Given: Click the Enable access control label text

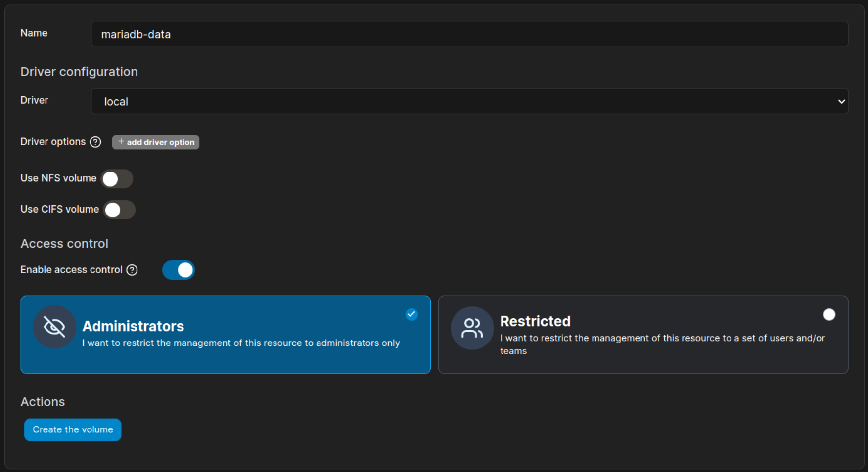Looking at the screenshot, I should pyautogui.click(x=71, y=270).
